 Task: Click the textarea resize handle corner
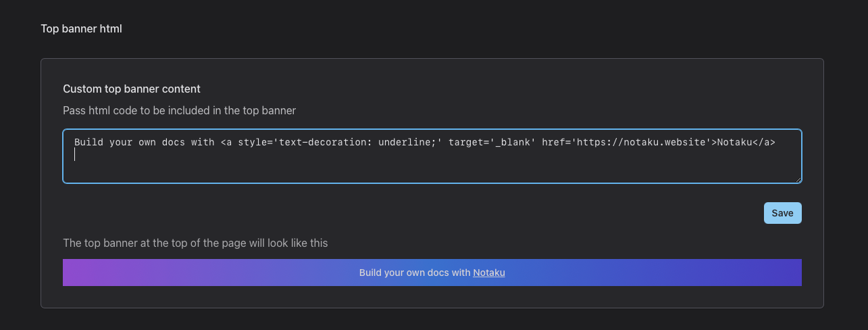[x=798, y=179]
